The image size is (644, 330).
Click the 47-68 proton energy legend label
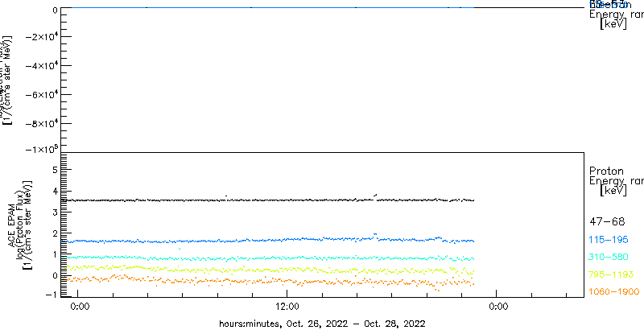(607, 222)
